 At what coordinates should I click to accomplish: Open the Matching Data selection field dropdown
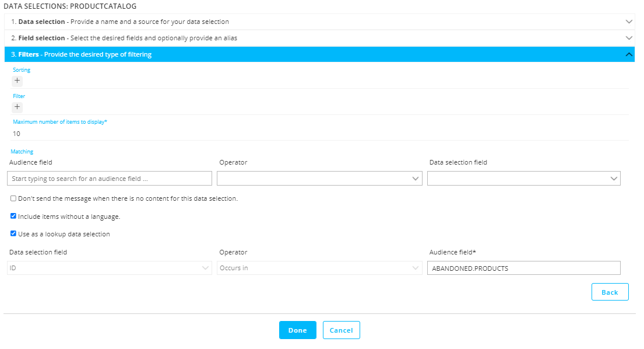pyautogui.click(x=523, y=179)
